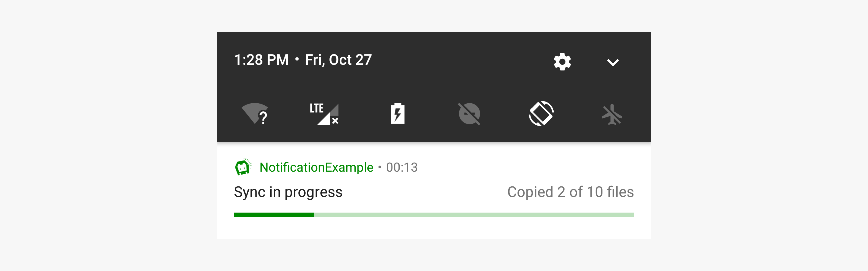This screenshot has width=868, height=271.
Task: Click the NotificationExample app name
Action: [x=316, y=167]
